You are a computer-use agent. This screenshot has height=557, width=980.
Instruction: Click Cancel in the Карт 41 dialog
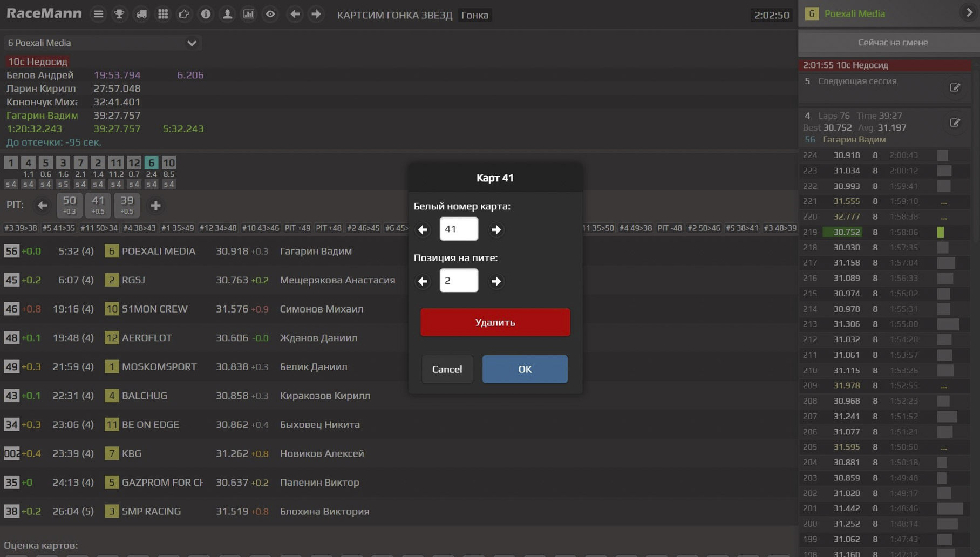(x=447, y=369)
